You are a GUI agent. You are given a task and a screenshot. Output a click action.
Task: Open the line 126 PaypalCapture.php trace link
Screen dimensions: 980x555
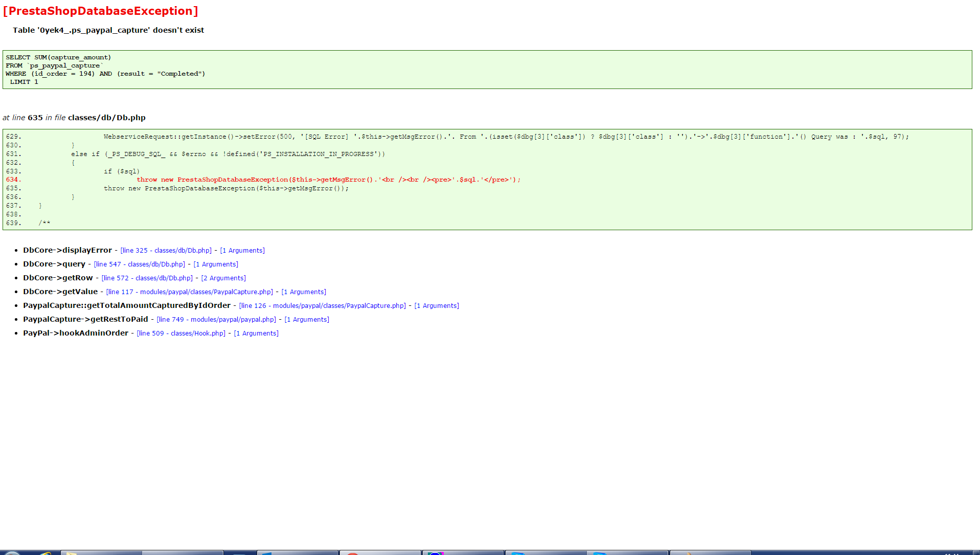pos(323,306)
